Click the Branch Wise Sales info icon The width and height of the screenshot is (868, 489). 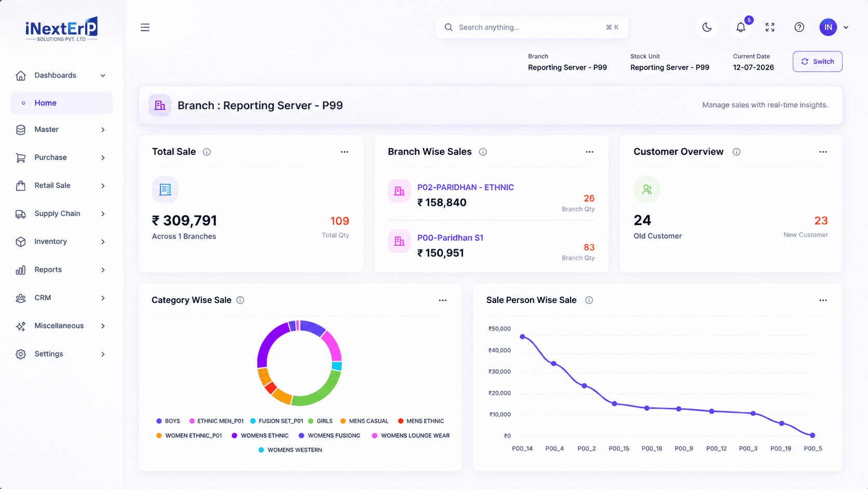[x=483, y=152]
